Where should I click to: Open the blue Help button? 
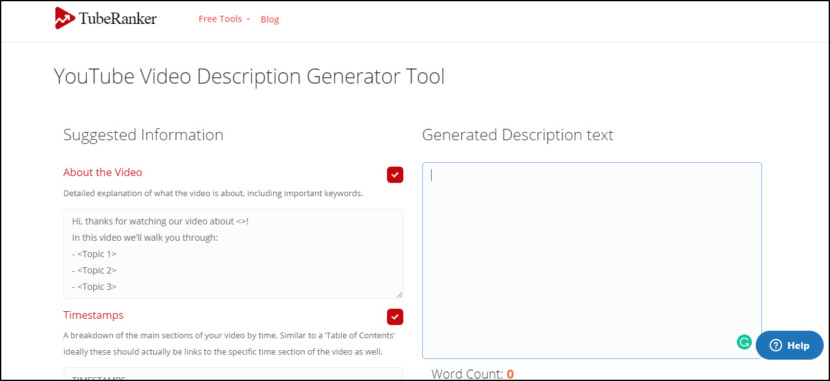(x=790, y=346)
